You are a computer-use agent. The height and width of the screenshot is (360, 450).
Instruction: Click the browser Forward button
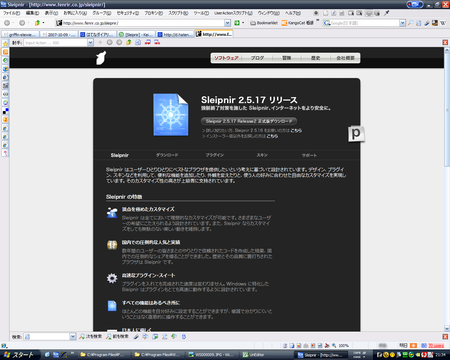22,23
